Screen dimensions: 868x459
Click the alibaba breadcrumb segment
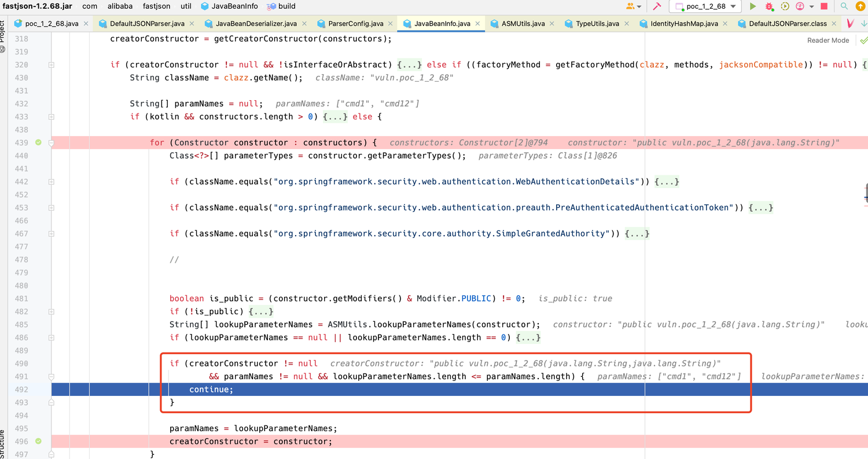point(120,6)
